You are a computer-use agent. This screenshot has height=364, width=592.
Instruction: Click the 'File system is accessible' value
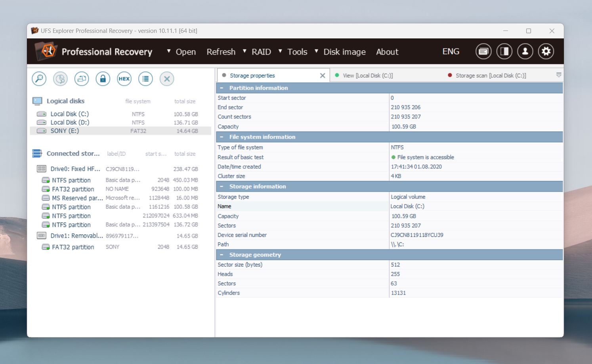(x=426, y=157)
